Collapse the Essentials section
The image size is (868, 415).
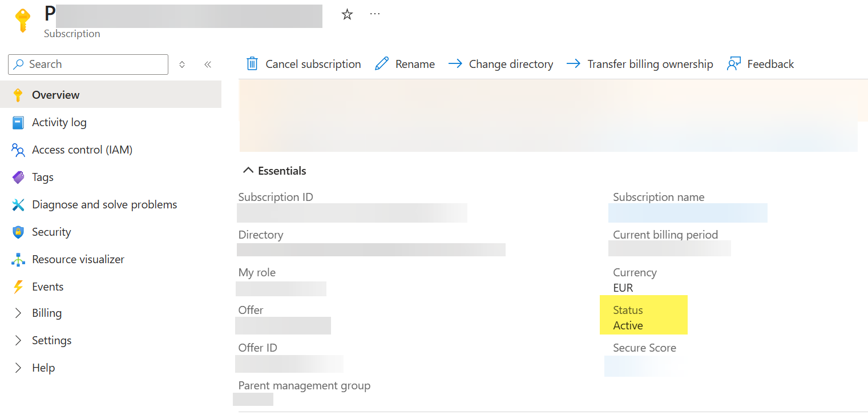point(248,171)
